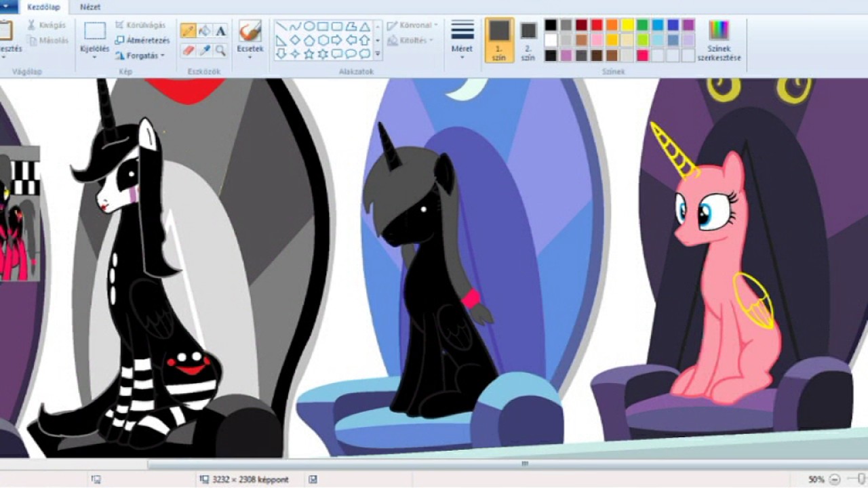Click the Körülvágás crop button
This screenshot has height=488, width=868.
pos(140,25)
